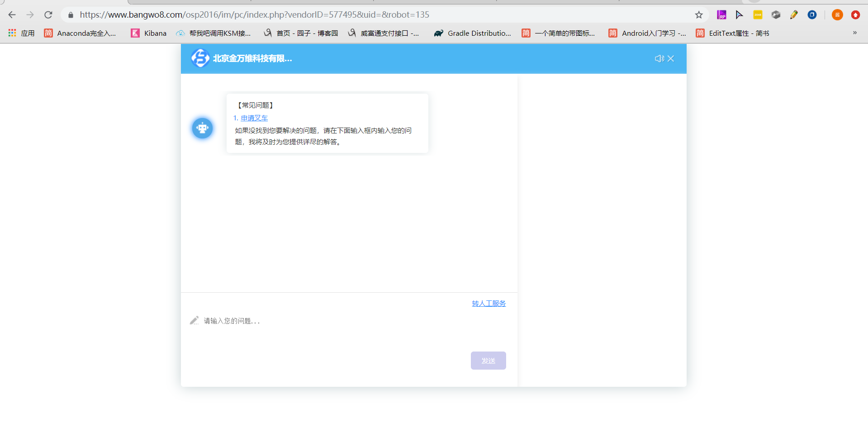
Task: Open the Axure RP extension icon
Action: (x=721, y=15)
